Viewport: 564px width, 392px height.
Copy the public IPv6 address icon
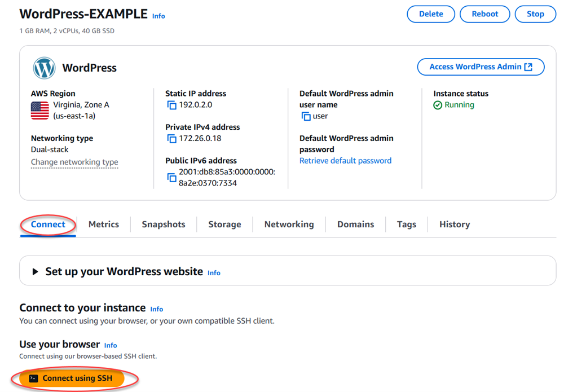(171, 178)
